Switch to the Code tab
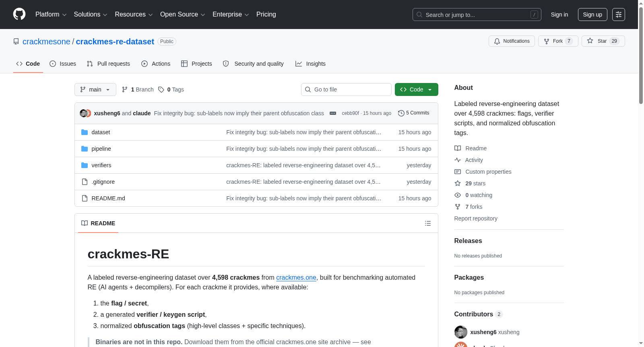The height and width of the screenshot is (347, 644). (x=28, y=64)
